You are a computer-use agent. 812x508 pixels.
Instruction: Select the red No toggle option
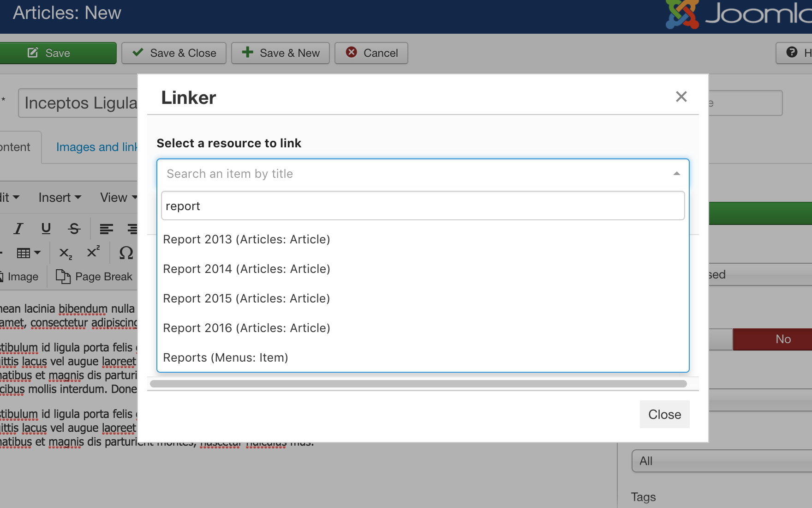click(782, 339)
